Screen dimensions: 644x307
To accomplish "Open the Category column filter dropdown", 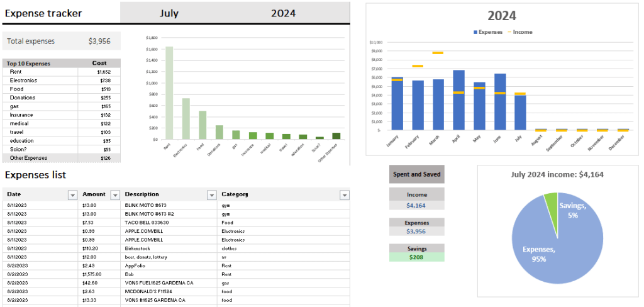I will click(344, 195).
